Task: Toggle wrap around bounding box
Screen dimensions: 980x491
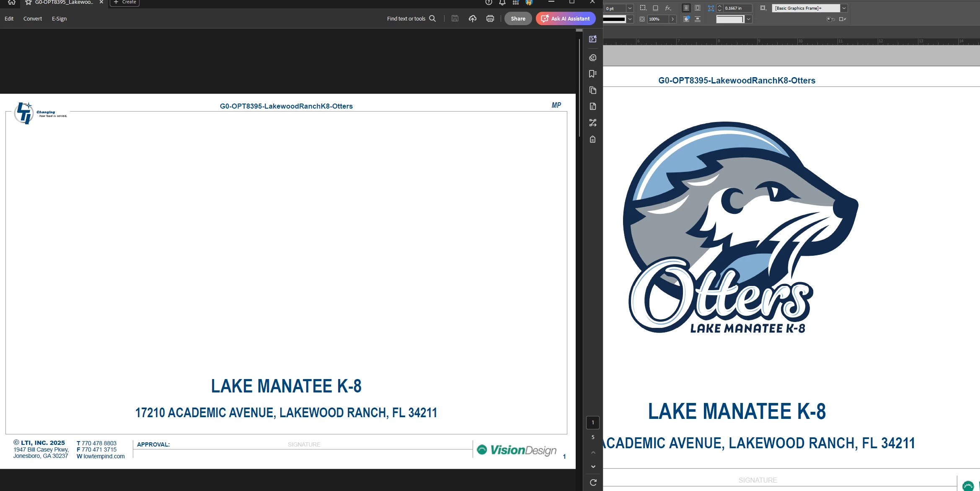Action: pos(697,8)
